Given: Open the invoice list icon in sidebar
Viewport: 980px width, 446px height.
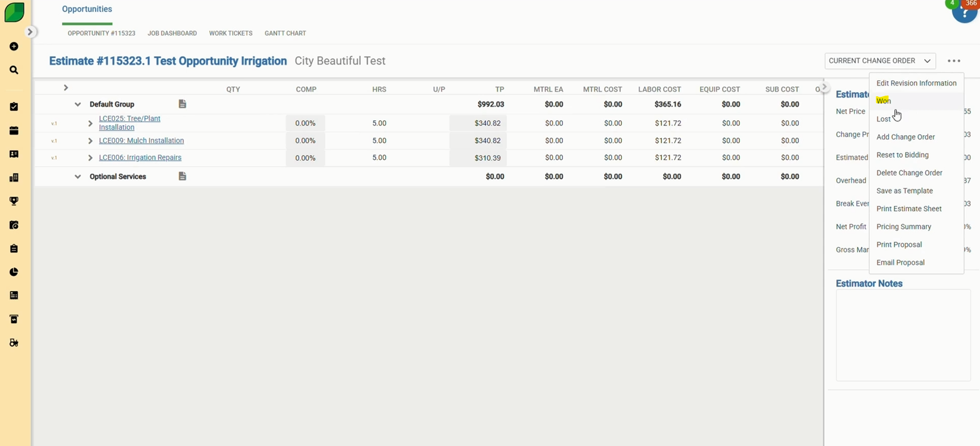Looking at the screenshot, I should pos(14,295).
